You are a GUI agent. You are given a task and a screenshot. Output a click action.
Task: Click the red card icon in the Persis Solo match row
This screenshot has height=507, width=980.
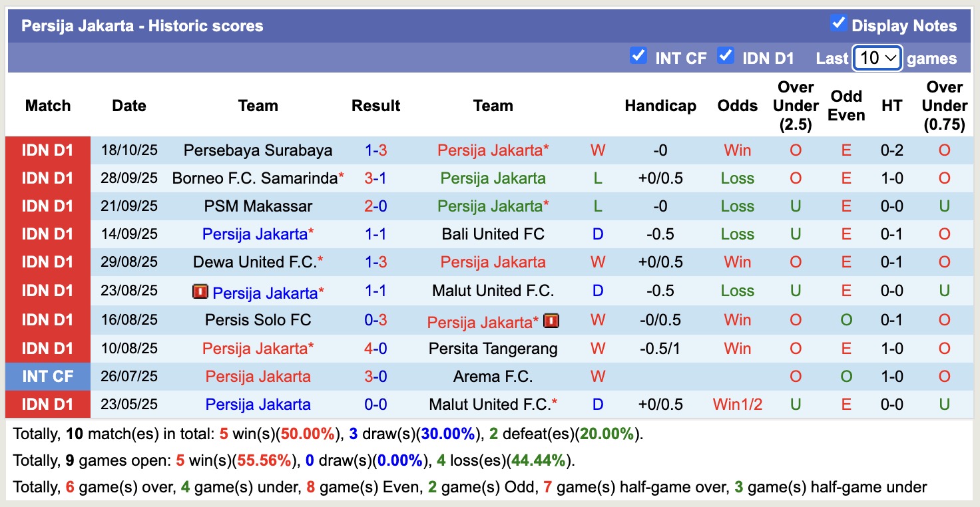point(551,320)
